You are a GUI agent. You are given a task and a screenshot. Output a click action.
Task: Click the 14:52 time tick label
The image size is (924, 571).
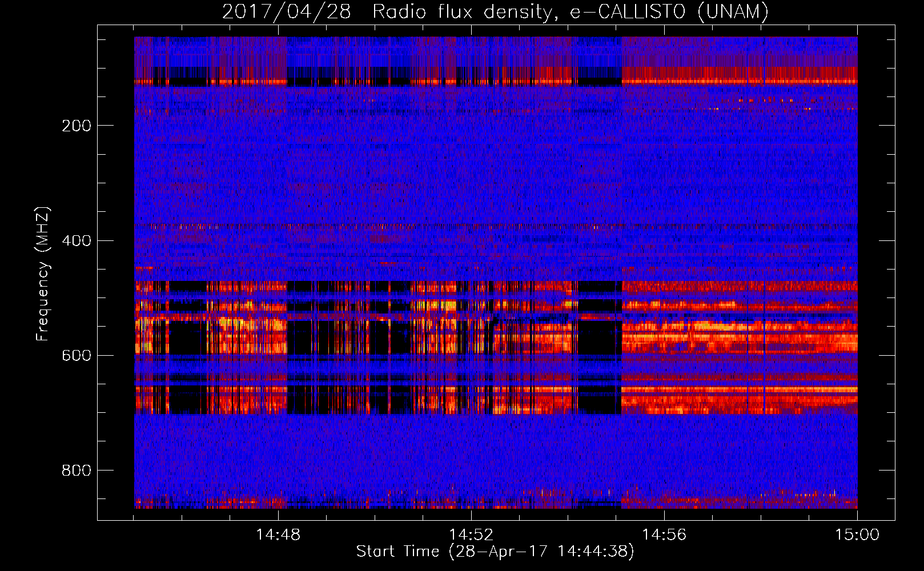tap(471, 535)
